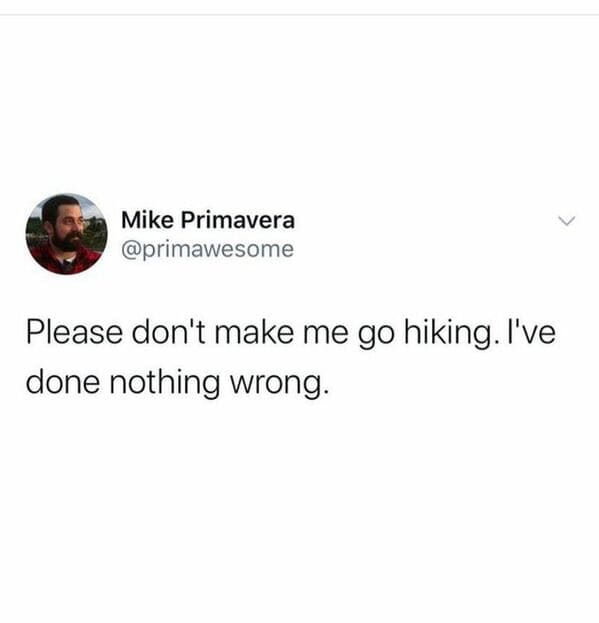This screenshot has height=623, width=599.
Task: Click the word "go" in the tweet
Action: pyautogui.click(x=377, y=337)
